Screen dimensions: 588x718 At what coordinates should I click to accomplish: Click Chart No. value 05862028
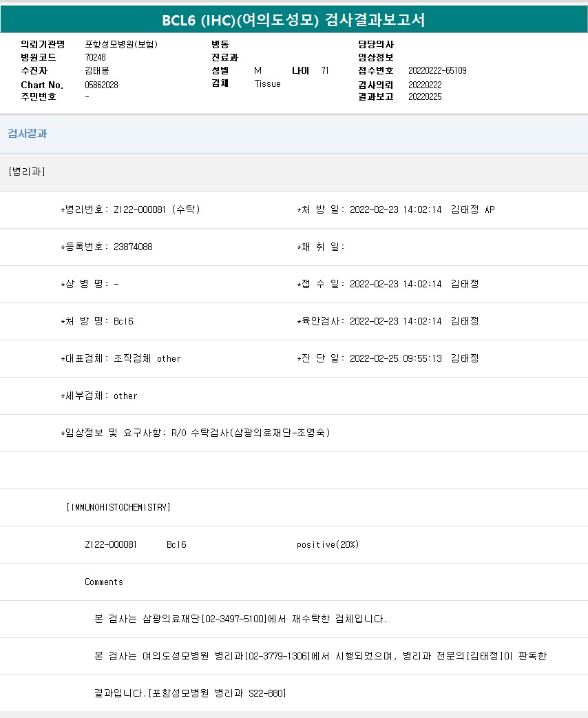click(x=102, y=85)
